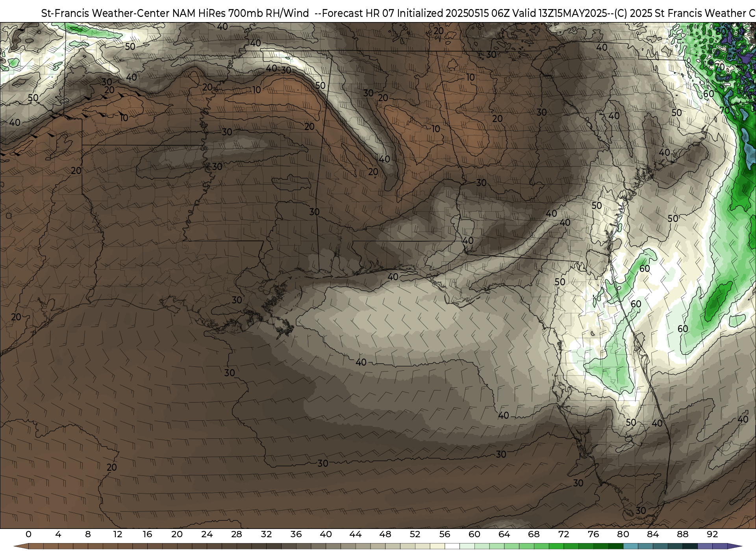This screenshot has height=551, width=756.
Task: Click the '84' label on the color scale
Action: click(x=653, y=534)
